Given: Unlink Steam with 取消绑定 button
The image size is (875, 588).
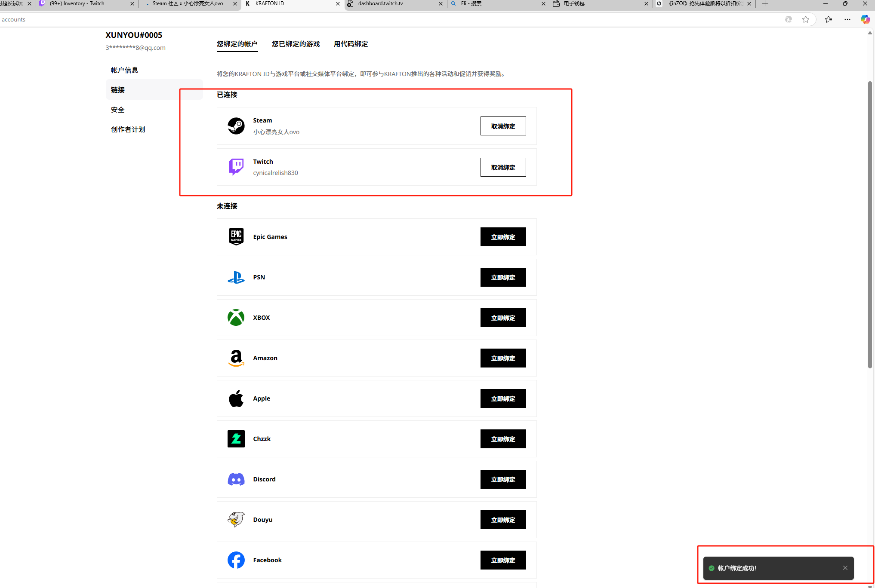Looking at the screenshot, I should 503,126.
